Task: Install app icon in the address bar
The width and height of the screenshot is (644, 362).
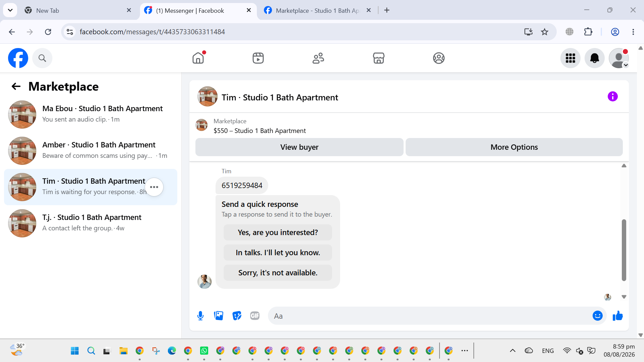Action: coord(528,32)
